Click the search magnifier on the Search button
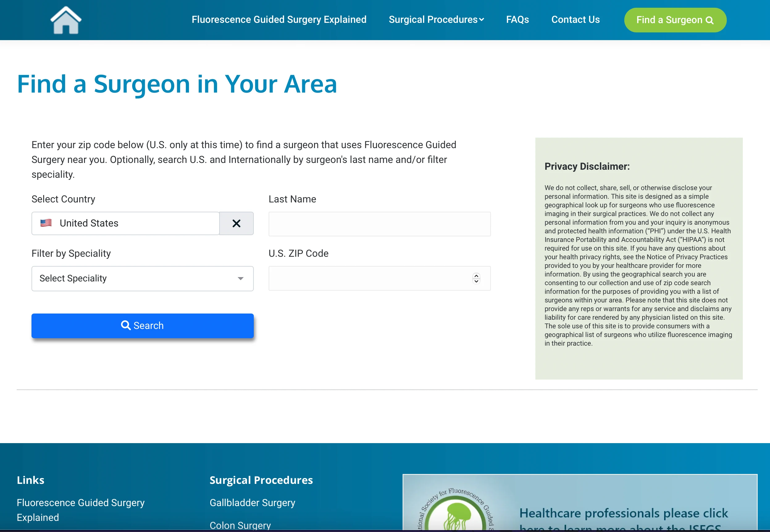 [x=126, y=326]
